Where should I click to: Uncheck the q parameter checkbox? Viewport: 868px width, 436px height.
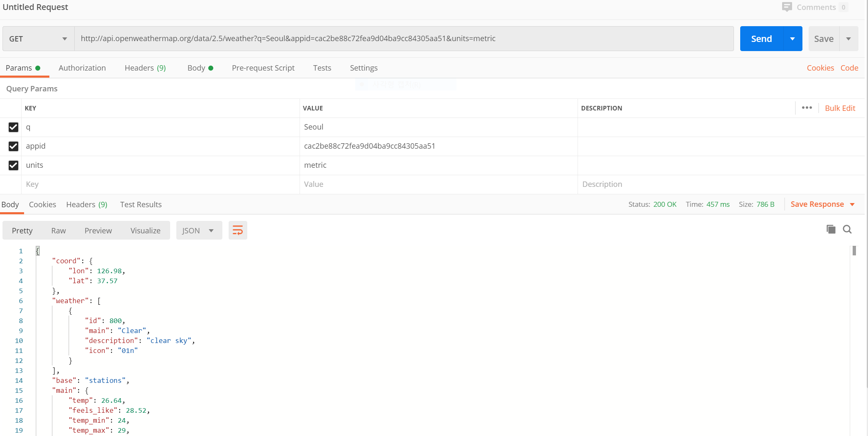[13, 127]
